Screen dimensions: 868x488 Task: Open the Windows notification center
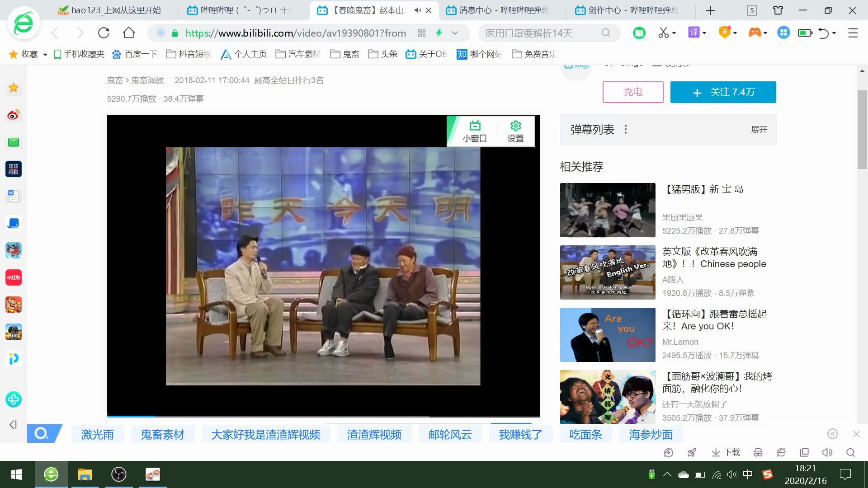pos(845,474)
